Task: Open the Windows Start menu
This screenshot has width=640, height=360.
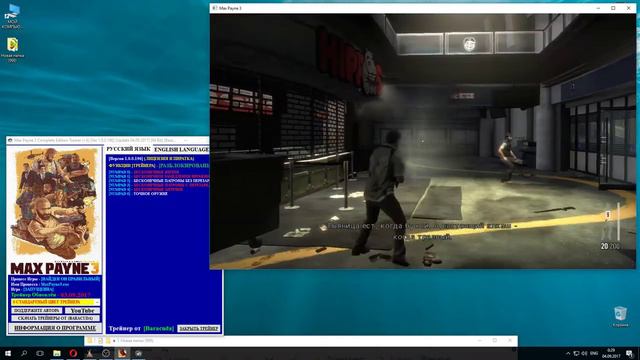Action: click(7, 353)
